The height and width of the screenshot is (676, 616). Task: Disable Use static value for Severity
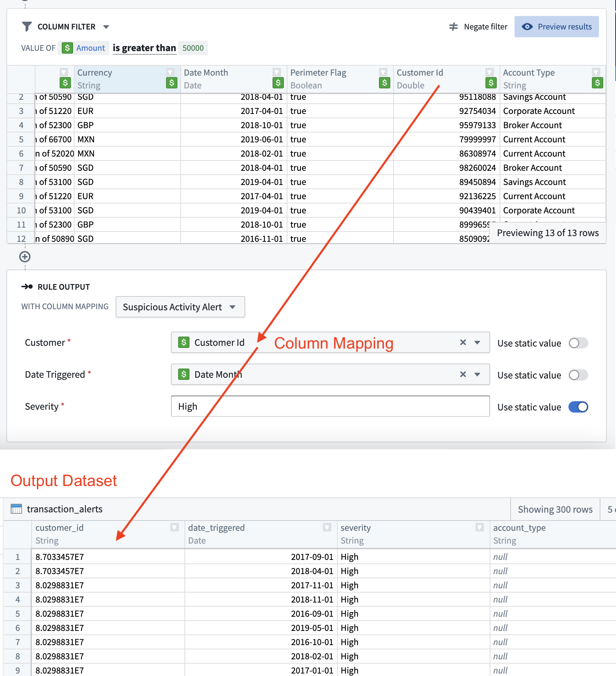tap(578, 407)
